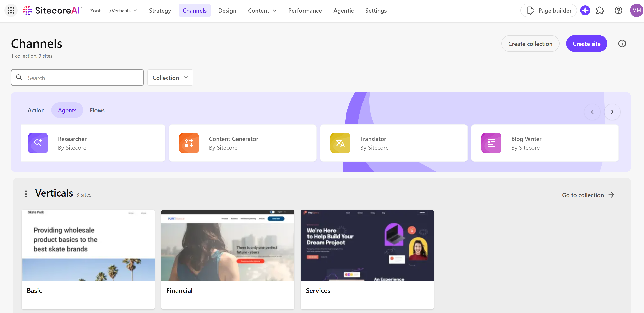
Task: Follow the Go to collection link
Action: pos(588,195)
